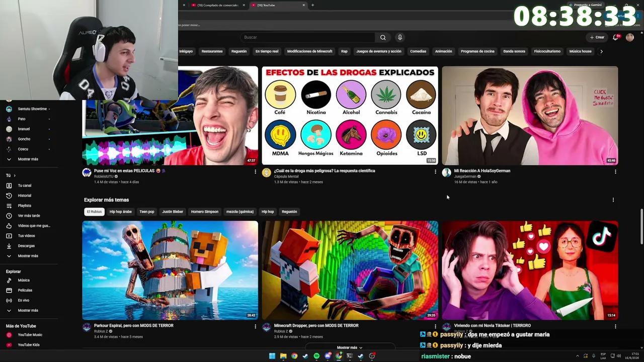Select Rap category chip

pos(344,51)
